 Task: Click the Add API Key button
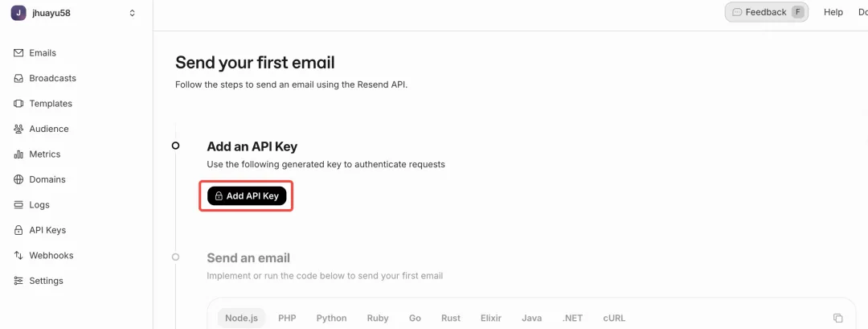point(247,196)
